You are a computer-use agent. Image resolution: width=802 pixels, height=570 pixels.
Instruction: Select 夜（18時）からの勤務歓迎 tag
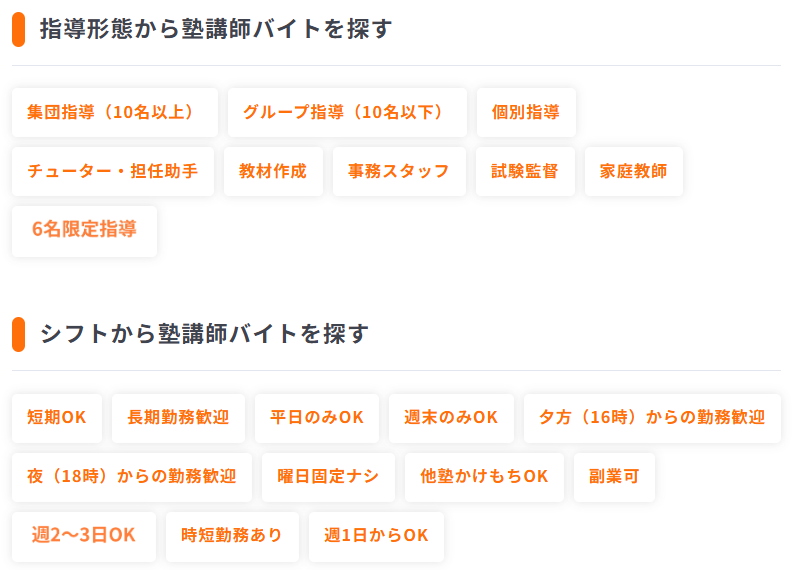click(132, 476)
